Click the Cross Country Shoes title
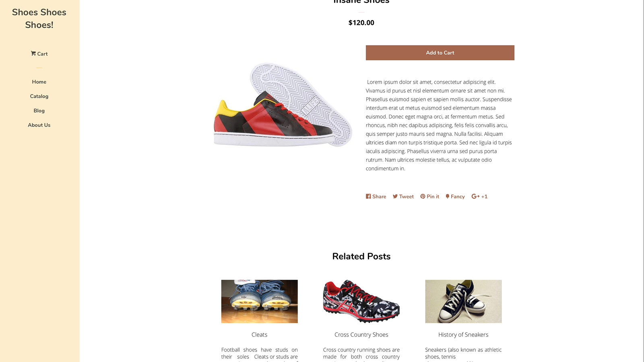This screenshot has width=644, height=362. [x=361, y=335]
